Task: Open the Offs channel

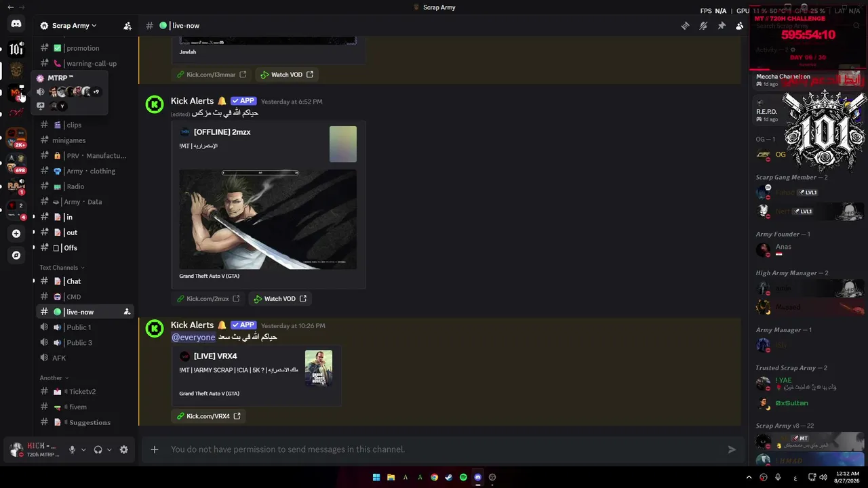Action: pos(84,248)
